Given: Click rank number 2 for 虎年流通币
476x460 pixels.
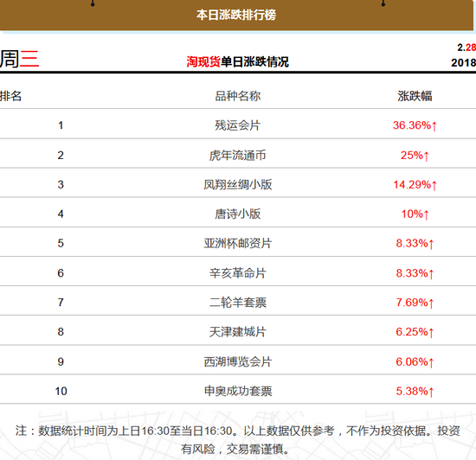Looking at the screenshot, I should (x=61, y=156).
